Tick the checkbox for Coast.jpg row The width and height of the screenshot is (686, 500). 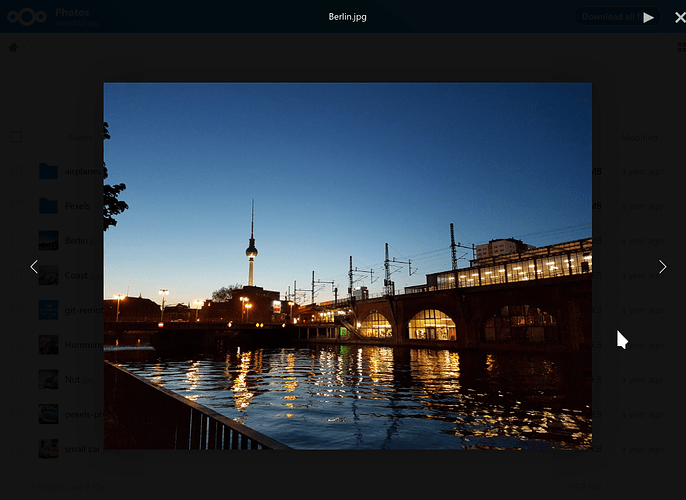(17, 275)
